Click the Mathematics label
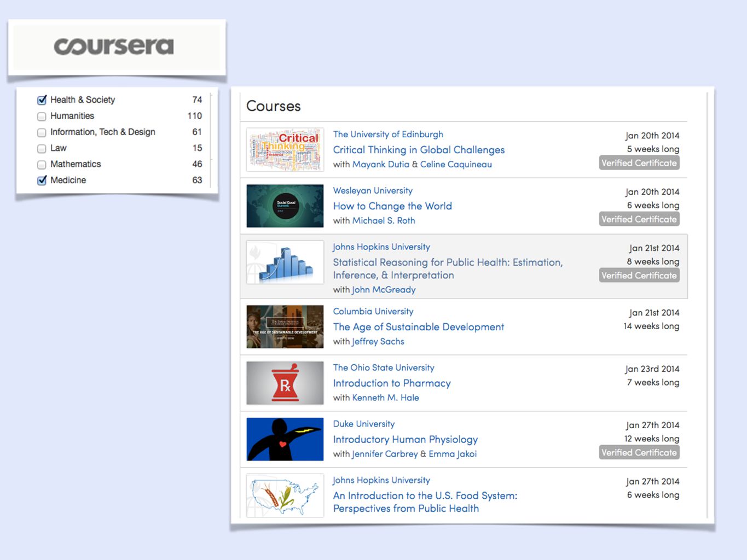 [76, 164]
